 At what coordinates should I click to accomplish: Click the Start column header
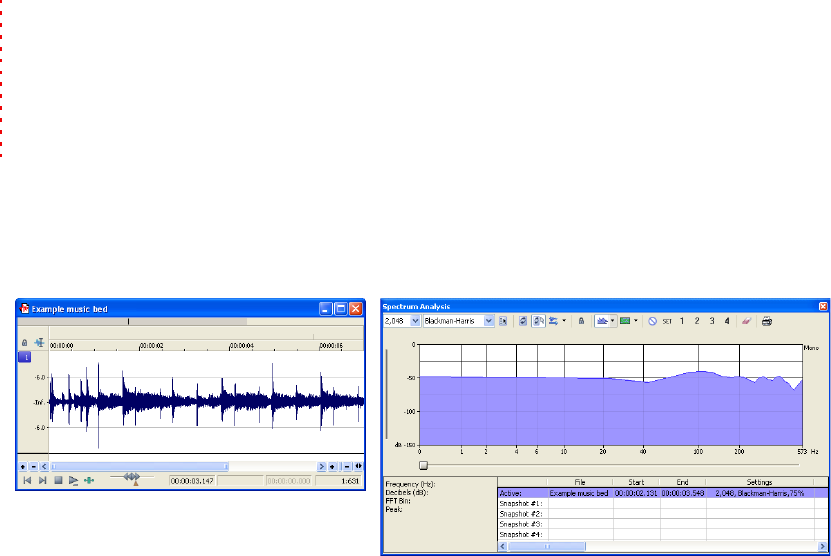(x=636, y=482)
